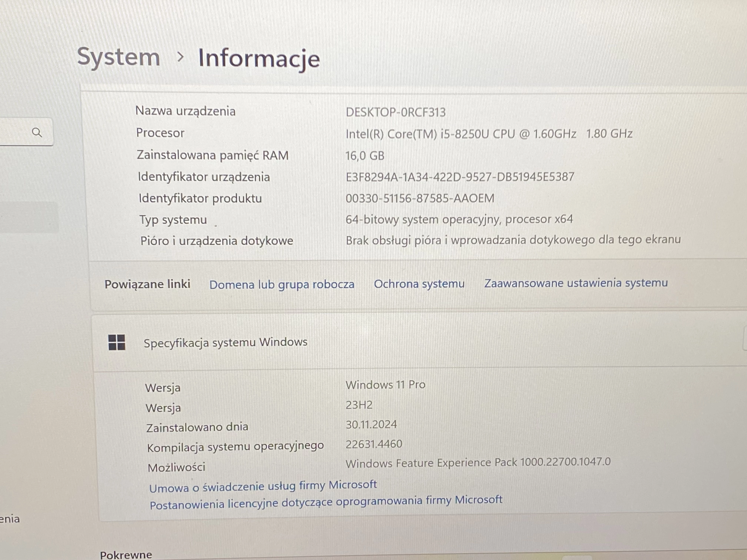Viewport: 747px width, 560px height.
Task: Click the search magnifier icon
Action: (37, 133)
